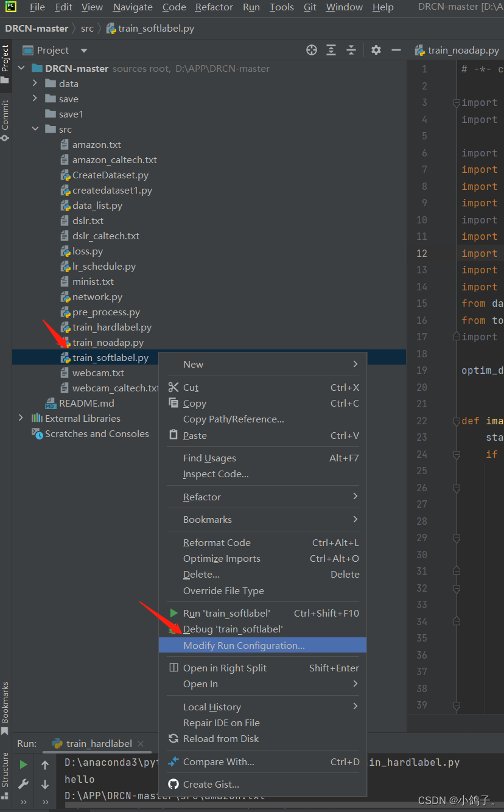Click the Collapse All icon in Project panel
The height and width of the screenshot is (812, 504).
[351, 50]
